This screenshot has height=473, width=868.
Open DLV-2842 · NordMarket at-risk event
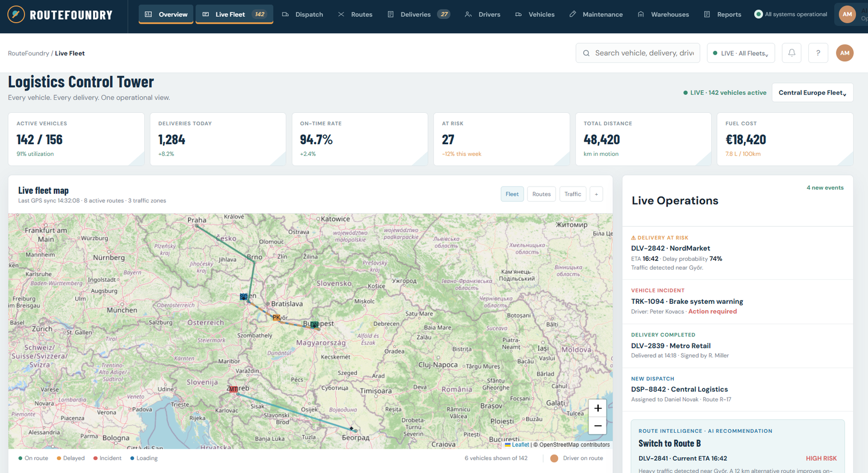(x=738, y=253)
